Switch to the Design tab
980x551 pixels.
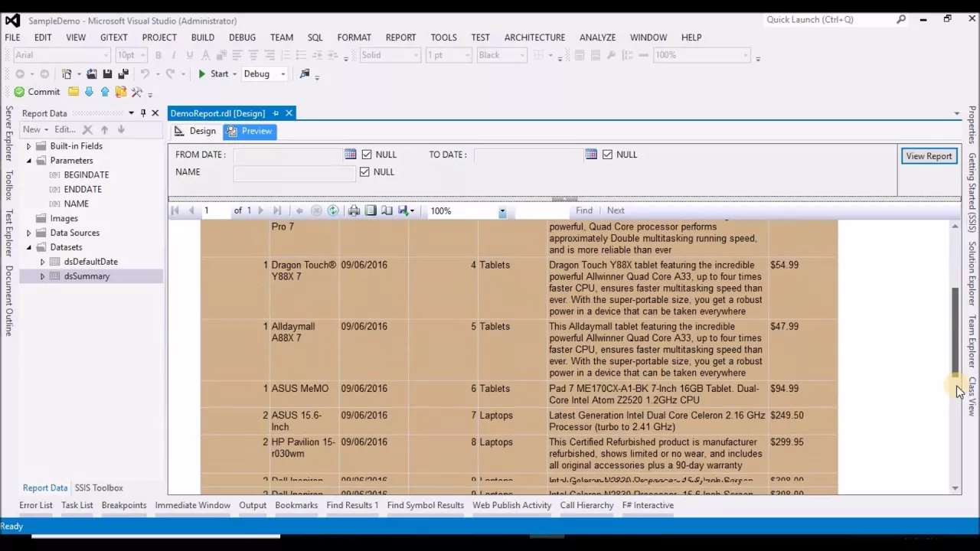(x=195, y=131)
